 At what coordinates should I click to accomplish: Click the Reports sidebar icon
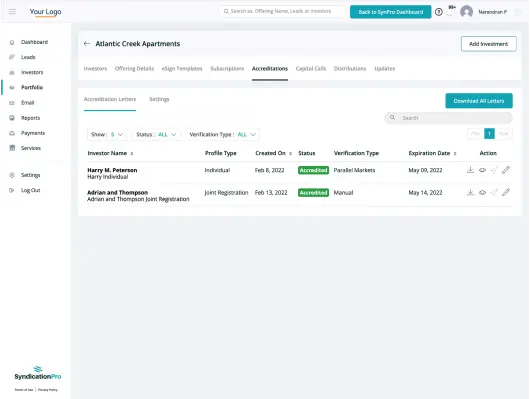pyautogui.click(x=12, y=118)
